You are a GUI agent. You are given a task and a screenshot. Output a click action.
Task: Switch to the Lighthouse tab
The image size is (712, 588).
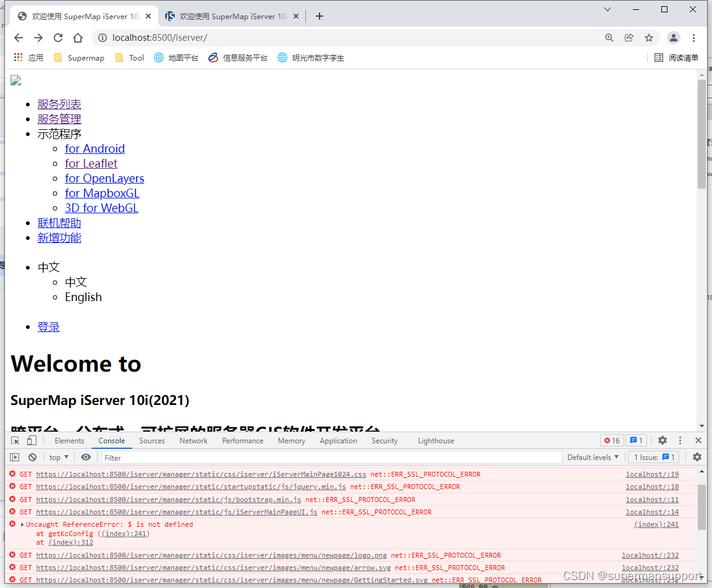(436, 441)
